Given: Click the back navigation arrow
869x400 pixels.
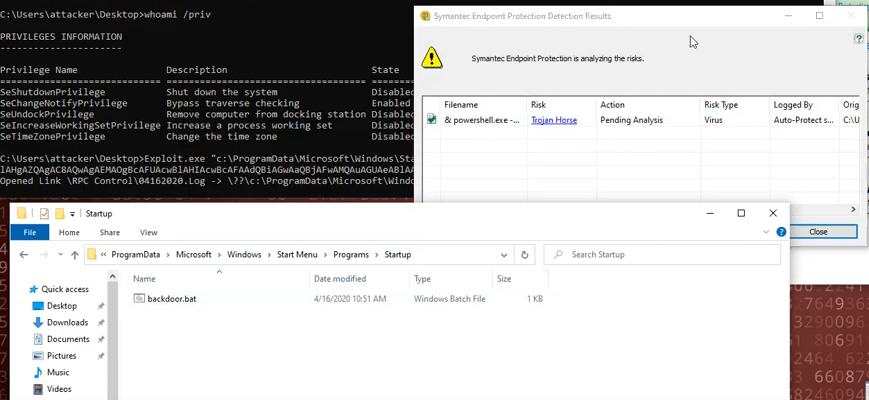Looking at the screenshot, I should click(x=24, y=255).
